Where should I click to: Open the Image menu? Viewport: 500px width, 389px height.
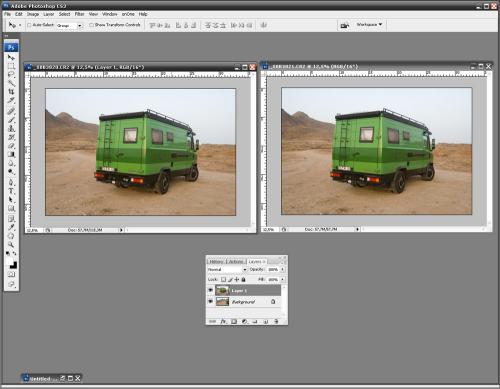(x=33, y=14)
